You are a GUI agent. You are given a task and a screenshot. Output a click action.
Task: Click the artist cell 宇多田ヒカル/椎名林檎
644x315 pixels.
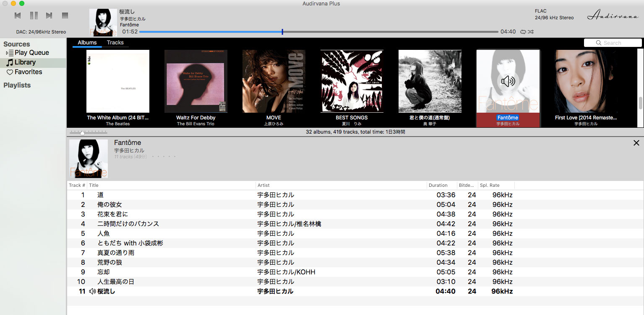point(289,224)
